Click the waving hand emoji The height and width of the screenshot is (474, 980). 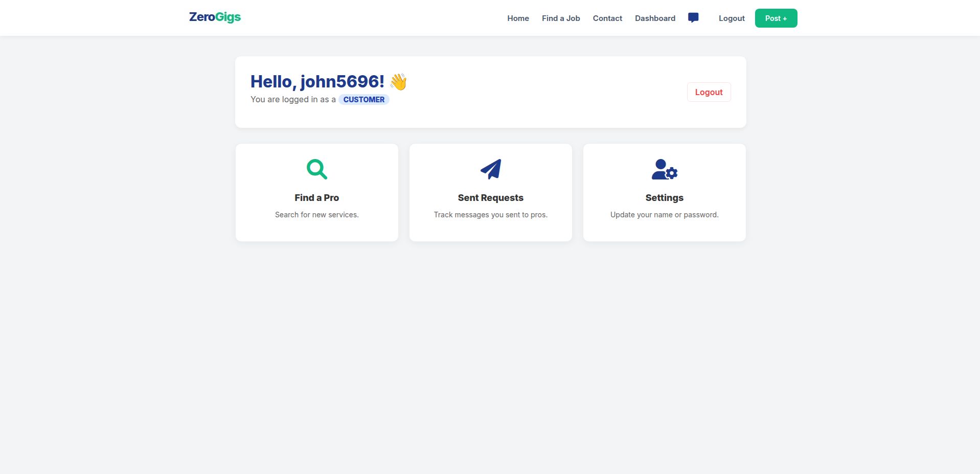(398, 82)
